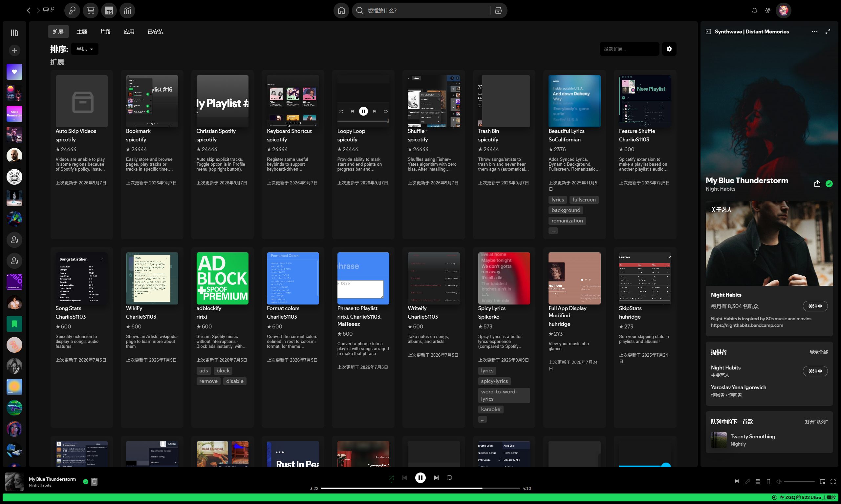Open the statistics bar chart icon
This screenshot has height=504, width=841.
click(x=127, y=10)
